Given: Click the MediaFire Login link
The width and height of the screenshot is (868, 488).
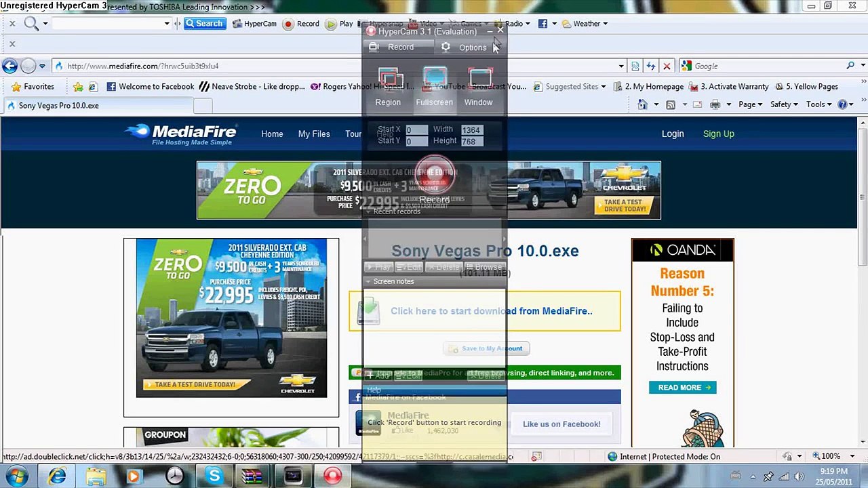Looking at the screenshot, I should (x=673, y=134).
